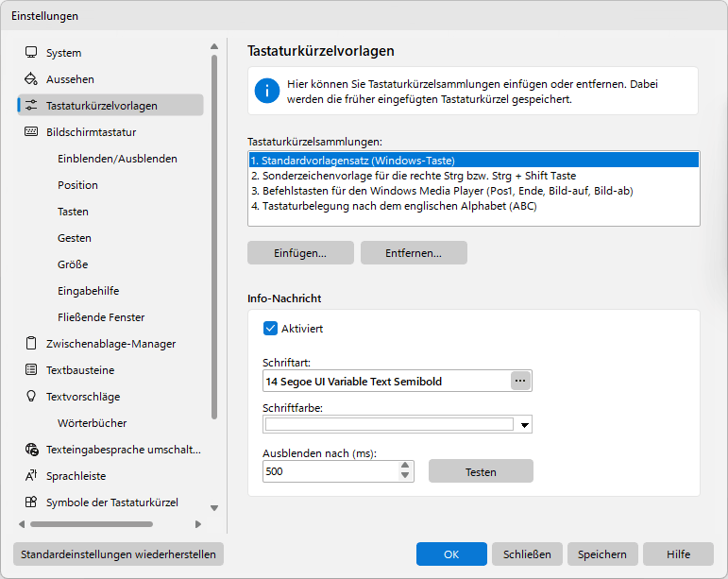The width and height of the screenshot is (728, 579).
Task: Click sidebar horizontal scroll-left arrow
Action: pos(22,524)
